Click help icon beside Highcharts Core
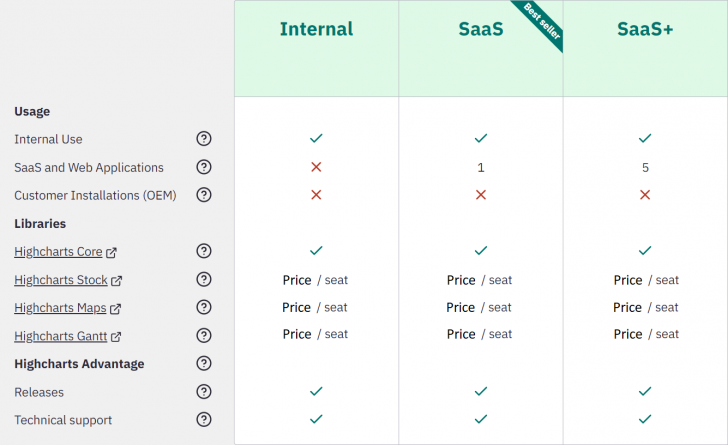728x445 pixels. click(204, 251)
